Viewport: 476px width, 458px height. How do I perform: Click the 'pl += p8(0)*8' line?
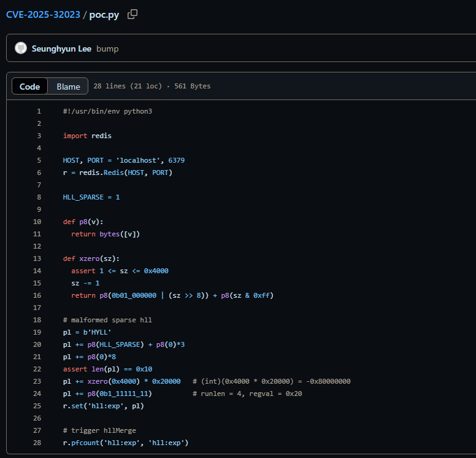[x=90, y=357]
